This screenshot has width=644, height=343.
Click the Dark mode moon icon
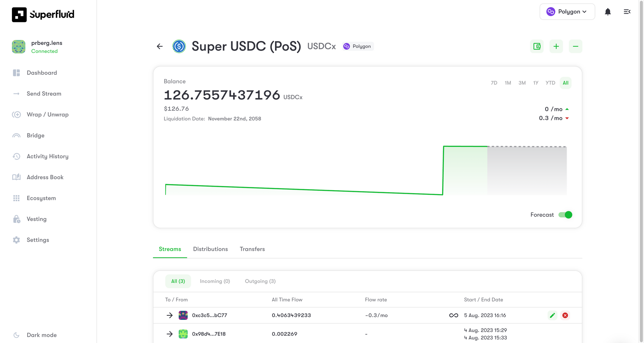tap(16, 335)
